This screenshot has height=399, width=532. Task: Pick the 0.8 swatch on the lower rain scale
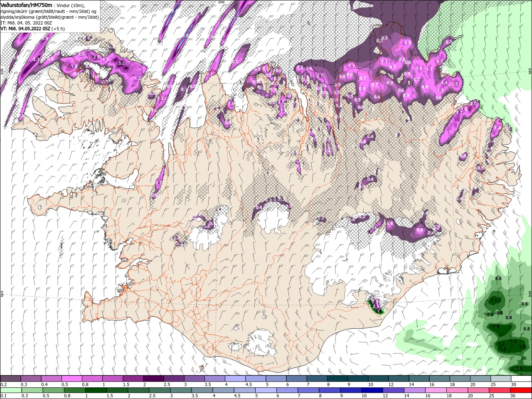point(74,390)
